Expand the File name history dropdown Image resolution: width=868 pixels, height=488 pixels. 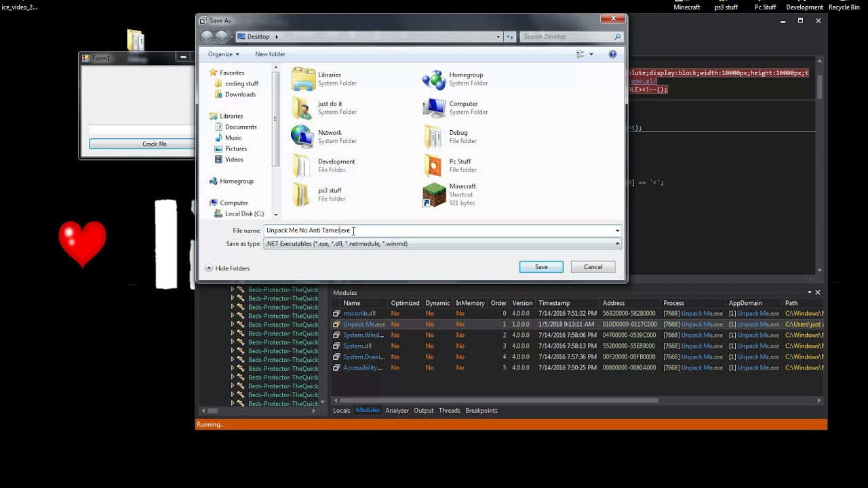point(617,230)
